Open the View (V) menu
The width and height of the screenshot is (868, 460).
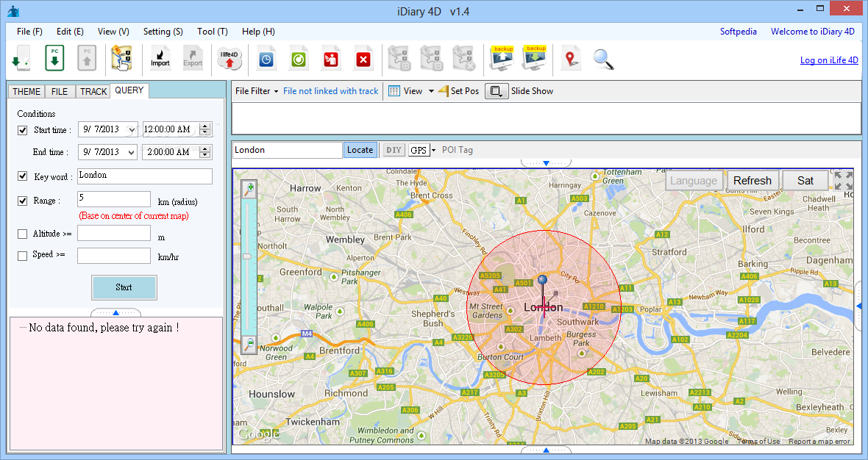click(x=113, y=32)
